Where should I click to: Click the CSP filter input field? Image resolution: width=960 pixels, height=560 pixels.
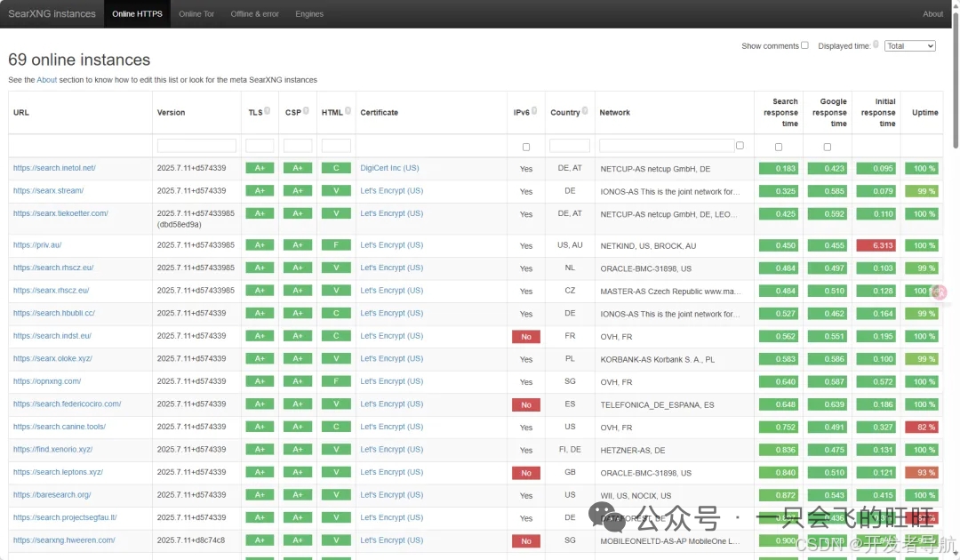(x=298, y=146)
